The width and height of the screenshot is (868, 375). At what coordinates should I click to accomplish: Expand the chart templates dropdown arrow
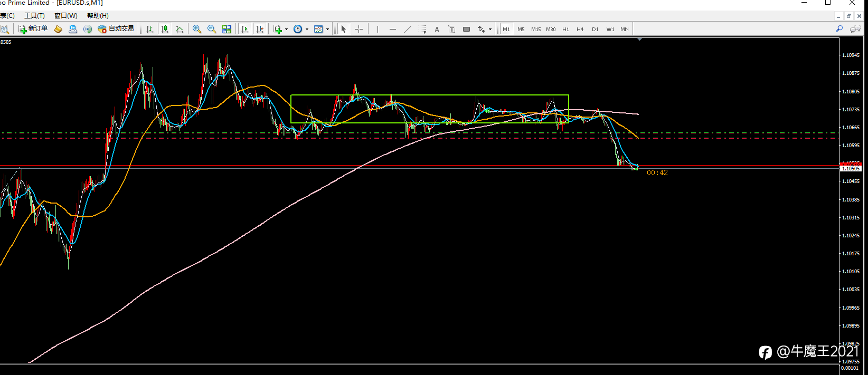coord(327,29)
